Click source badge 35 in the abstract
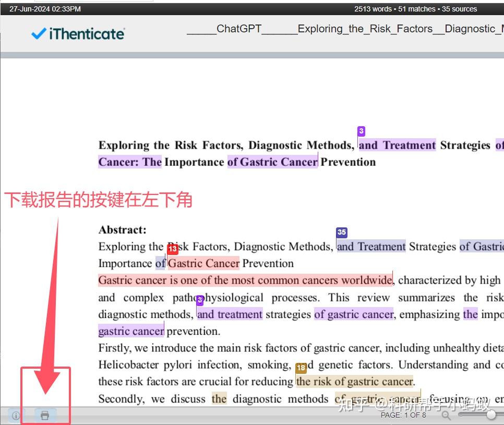This screenshot has width=504, height=425. [342, 232]
